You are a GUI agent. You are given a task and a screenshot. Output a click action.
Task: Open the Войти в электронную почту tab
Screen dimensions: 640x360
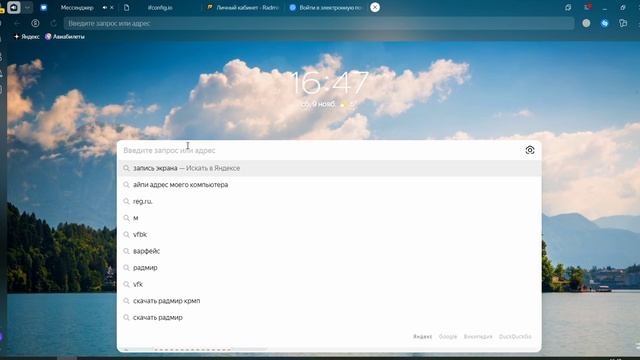coord(325,7)
